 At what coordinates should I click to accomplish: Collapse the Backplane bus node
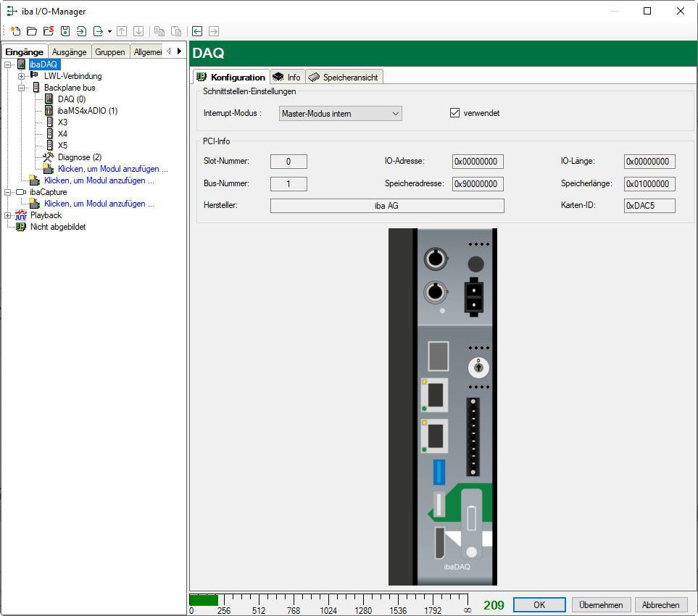21,88
